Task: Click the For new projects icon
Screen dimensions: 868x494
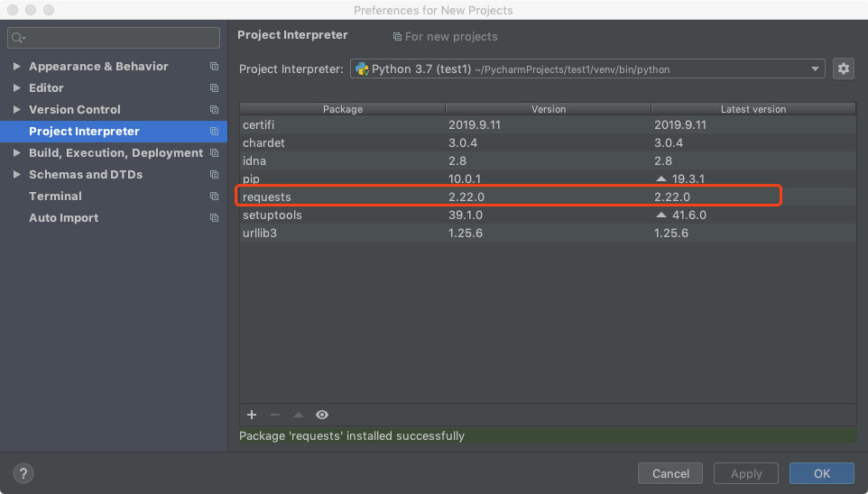Action: point(397,37)
